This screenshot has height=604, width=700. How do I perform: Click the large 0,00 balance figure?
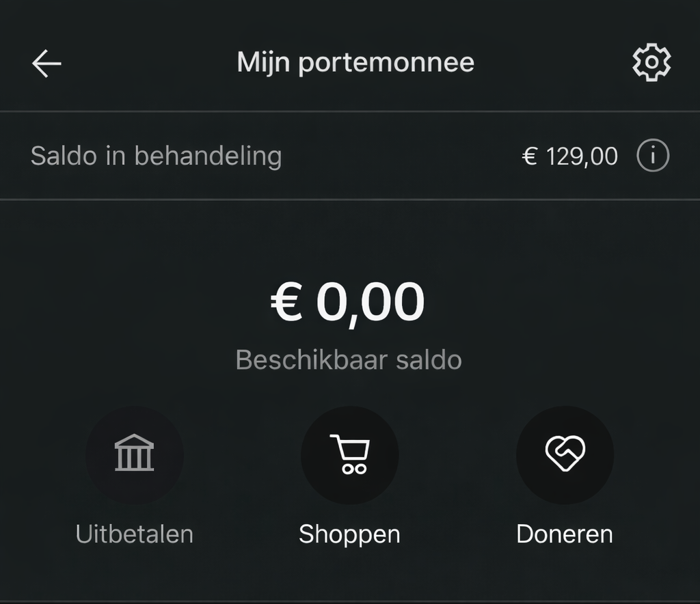[370, 302]
